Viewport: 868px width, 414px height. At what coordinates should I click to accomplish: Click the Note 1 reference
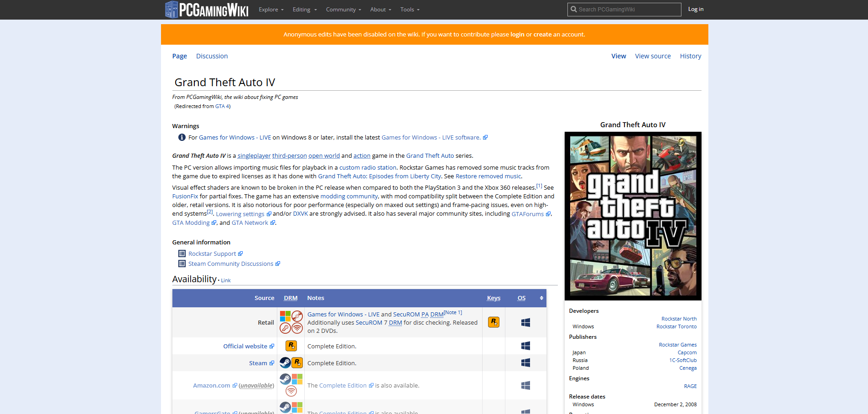[453, 313]
